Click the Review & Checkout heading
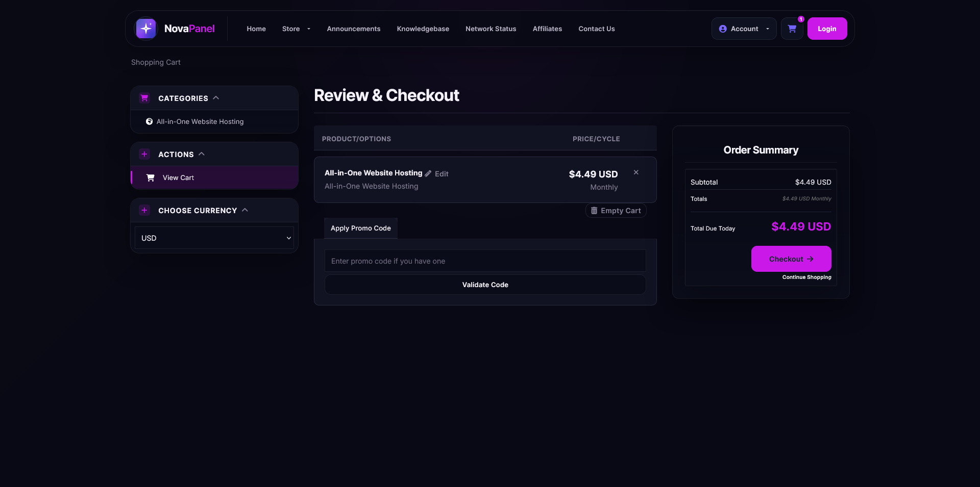This screenshot has height=487, width=980. [x=386, y=95]
